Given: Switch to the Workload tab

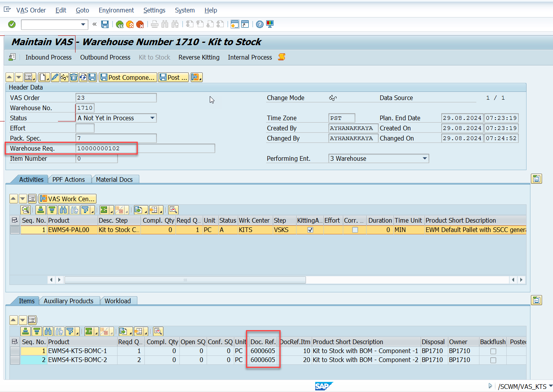Looking at the screenshot, I should click(x=118, y=301).
